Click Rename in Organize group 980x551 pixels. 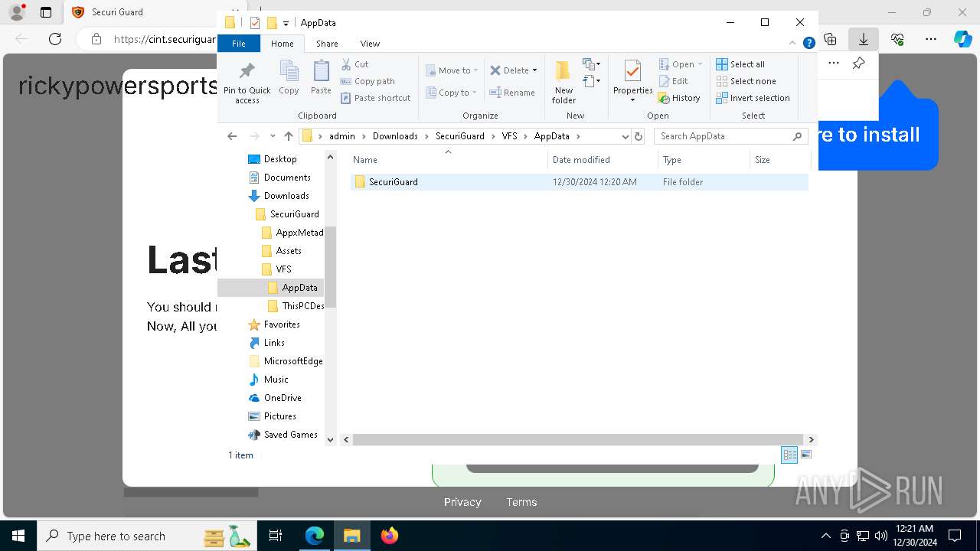coord(512,93)
